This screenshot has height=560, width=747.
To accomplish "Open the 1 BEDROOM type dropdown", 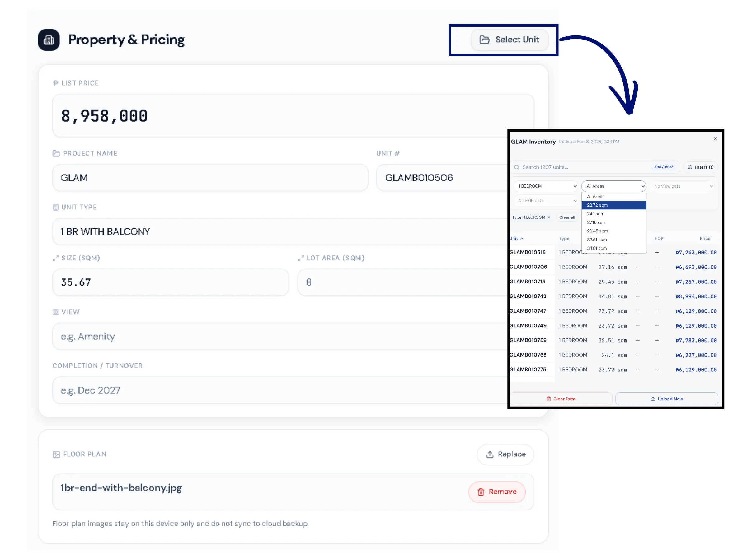I will (x=546, y=186).
